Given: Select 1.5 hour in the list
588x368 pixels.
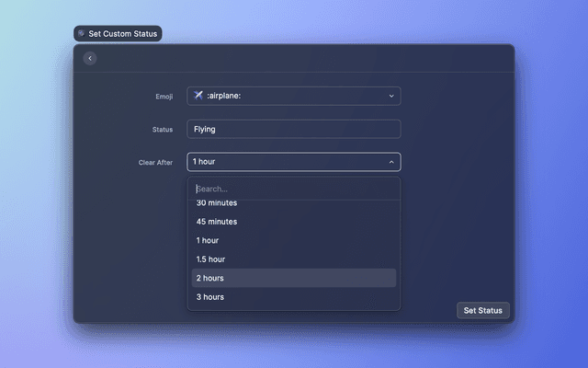Looking at the screenshot, I should (x=210, y=259).
